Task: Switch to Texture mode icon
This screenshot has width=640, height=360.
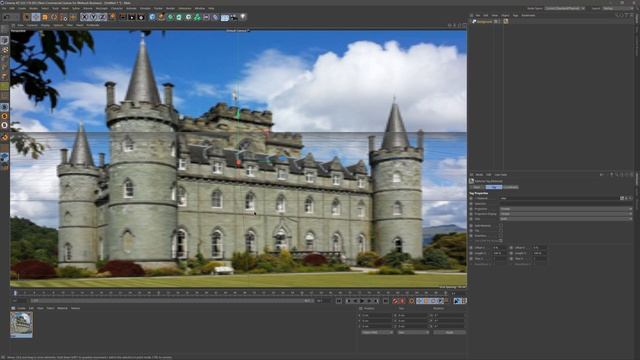Action: coord(4,50)
